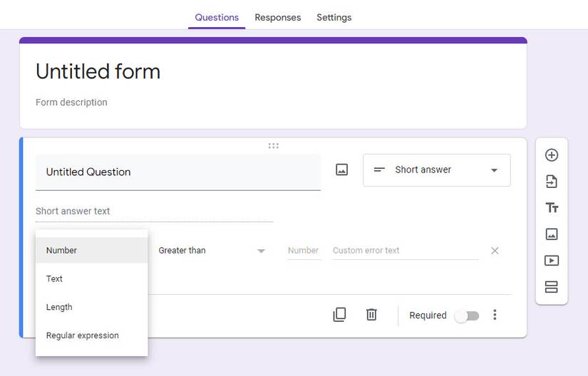Open the Short answer type dropdown
The image size is (588, 376).
(436, 170)
